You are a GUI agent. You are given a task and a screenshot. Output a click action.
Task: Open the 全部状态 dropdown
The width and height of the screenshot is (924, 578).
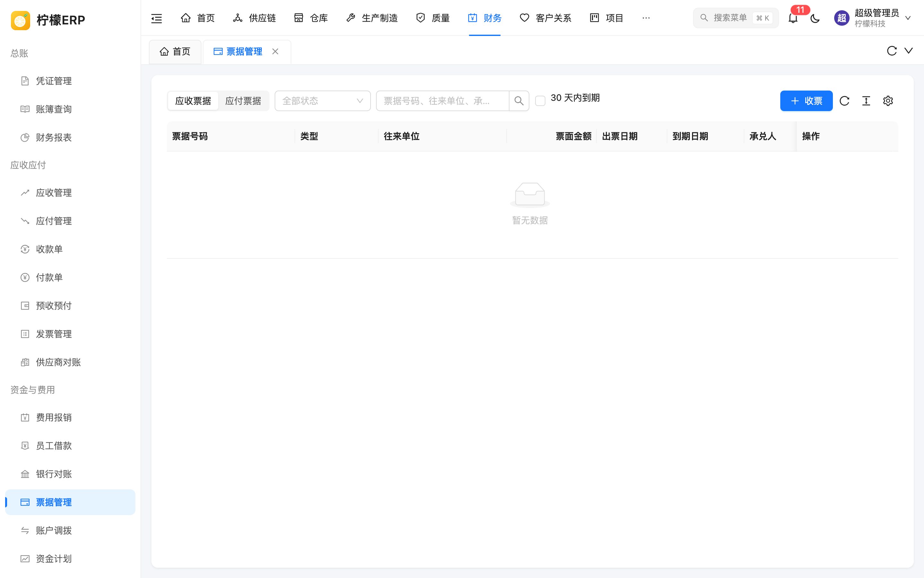(323, 101)
